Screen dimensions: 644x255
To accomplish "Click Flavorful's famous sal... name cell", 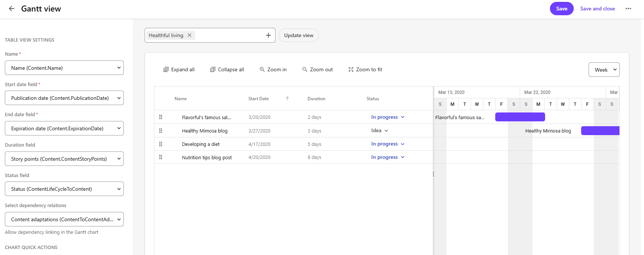I will coord(206,117).
